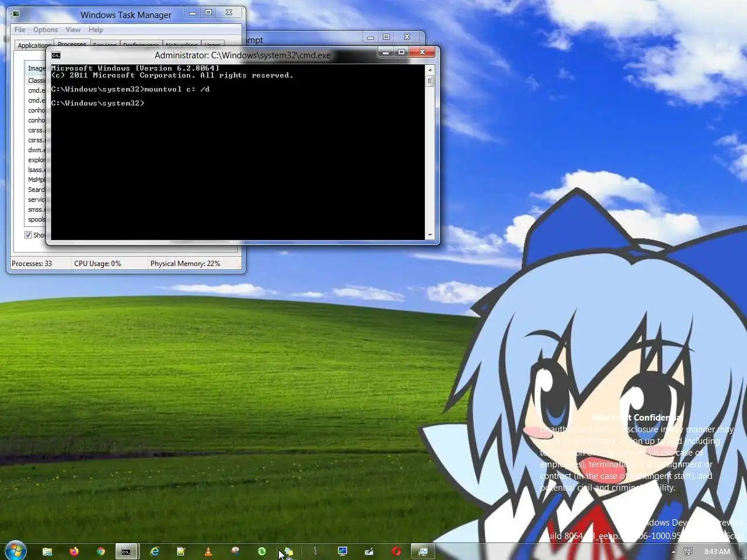
Task: Click the CPU Usage: 0% status entry
Action: [x=97, y=264]
